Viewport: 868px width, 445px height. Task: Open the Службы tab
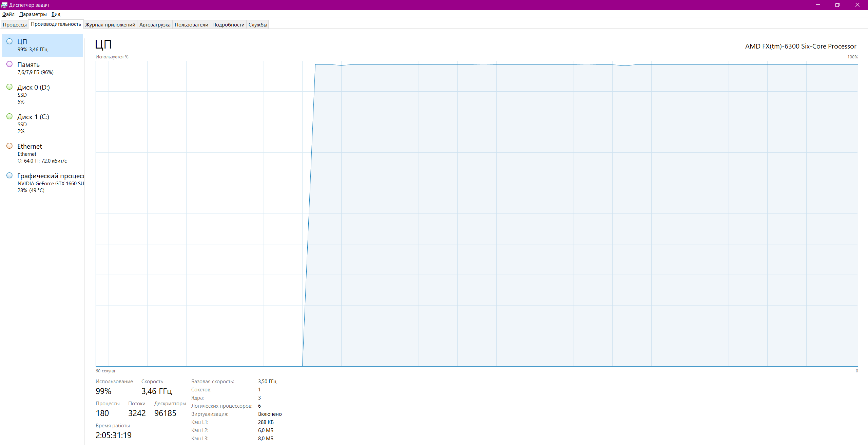coord(258,25)
